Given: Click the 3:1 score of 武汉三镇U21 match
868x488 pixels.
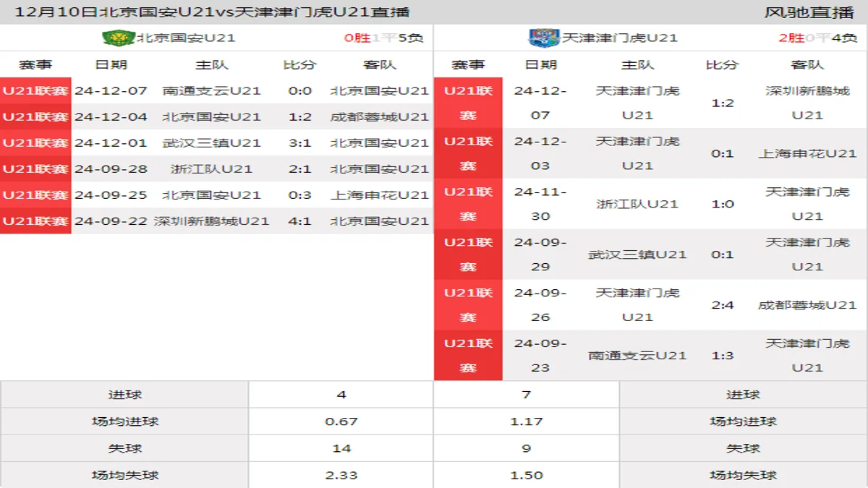Looking at the screenshot, I should 299,142.
